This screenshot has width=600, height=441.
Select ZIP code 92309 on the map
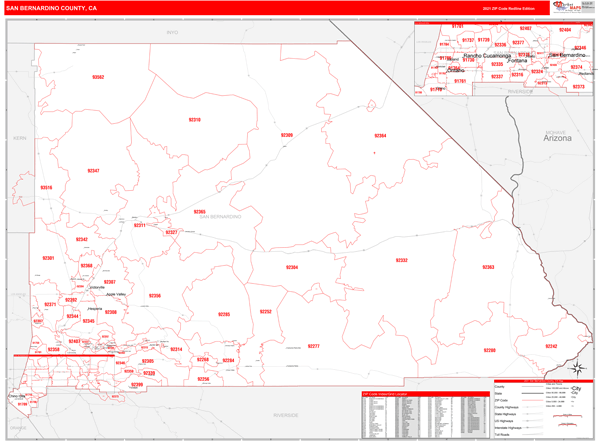point(287,135)
